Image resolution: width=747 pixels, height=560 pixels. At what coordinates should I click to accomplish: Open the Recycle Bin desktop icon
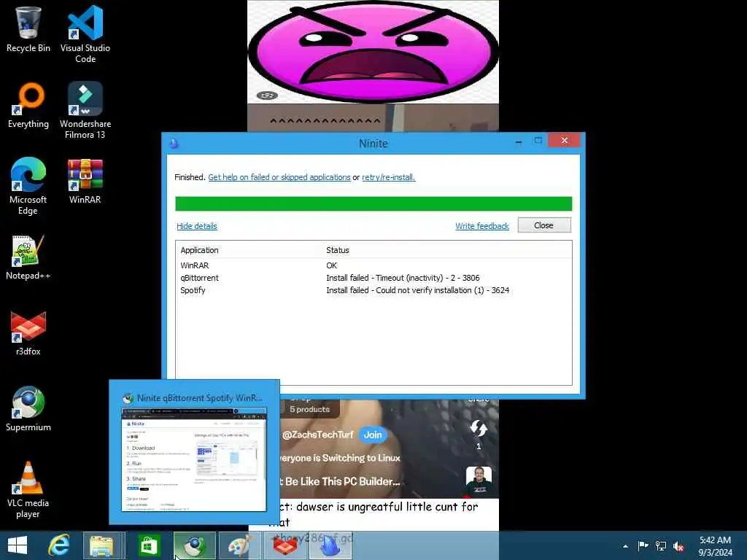tap(28, 28)
